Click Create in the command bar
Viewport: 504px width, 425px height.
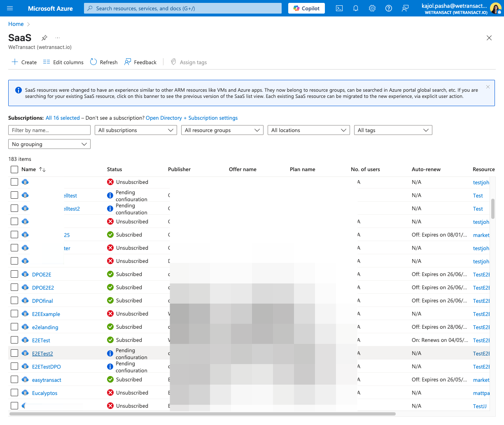(x=24, y=62)
